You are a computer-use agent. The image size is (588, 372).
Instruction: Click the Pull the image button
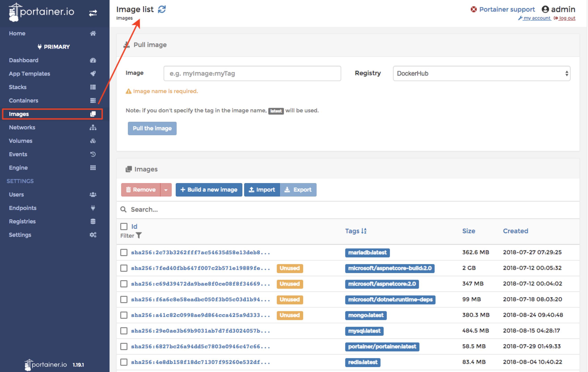tap(152, 128)
